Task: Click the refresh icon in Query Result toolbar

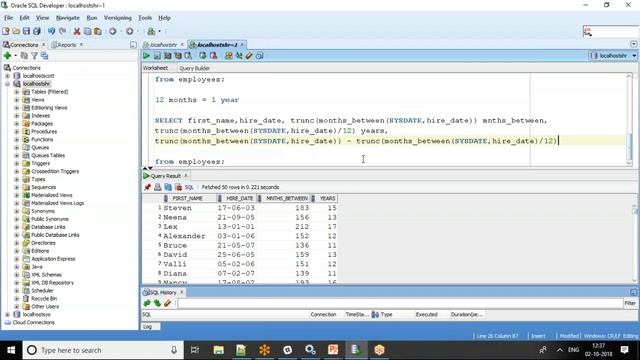Action: pos(168,187)
